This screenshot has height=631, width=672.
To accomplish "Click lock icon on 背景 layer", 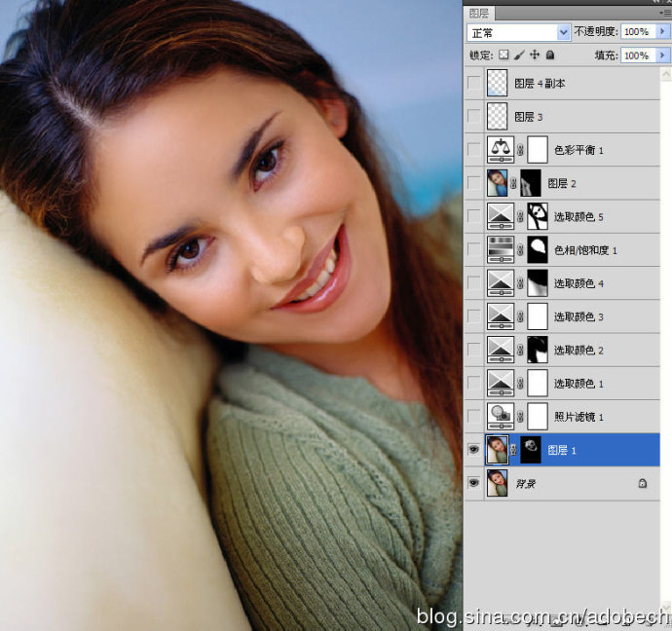I will point(643,483).
